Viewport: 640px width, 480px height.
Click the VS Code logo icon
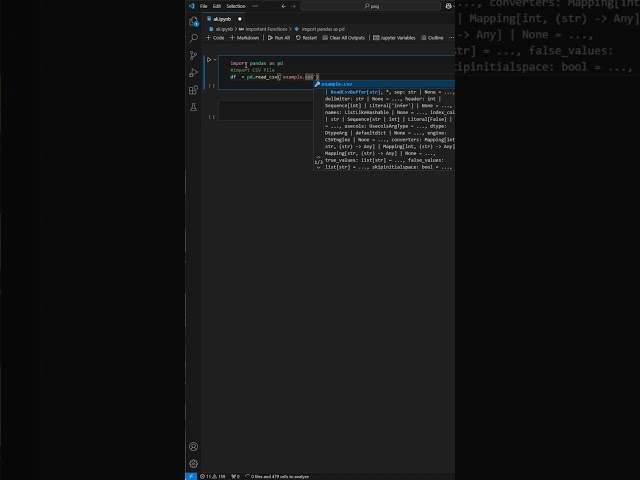point(191,6)
